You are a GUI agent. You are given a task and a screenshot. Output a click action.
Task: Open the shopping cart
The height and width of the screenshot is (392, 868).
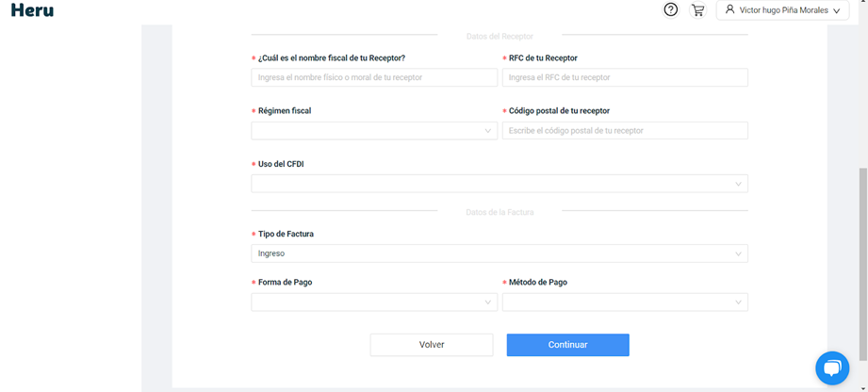click(697, 10)
